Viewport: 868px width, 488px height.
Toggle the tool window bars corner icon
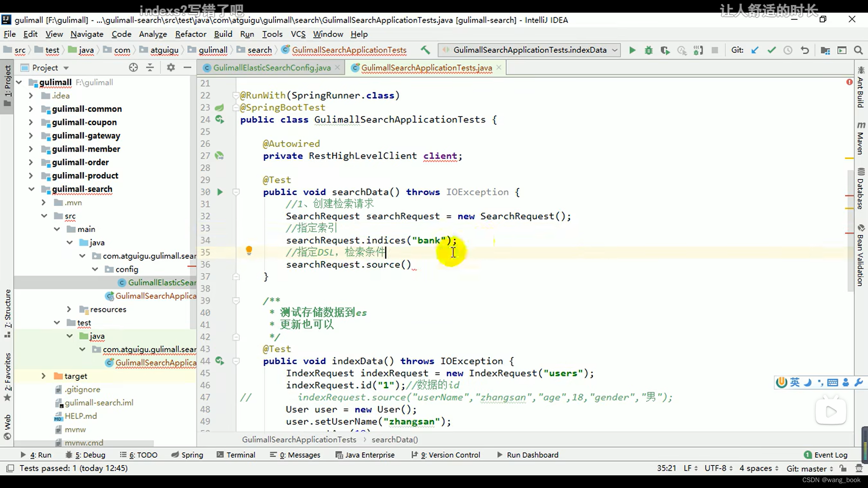[10, 468]
